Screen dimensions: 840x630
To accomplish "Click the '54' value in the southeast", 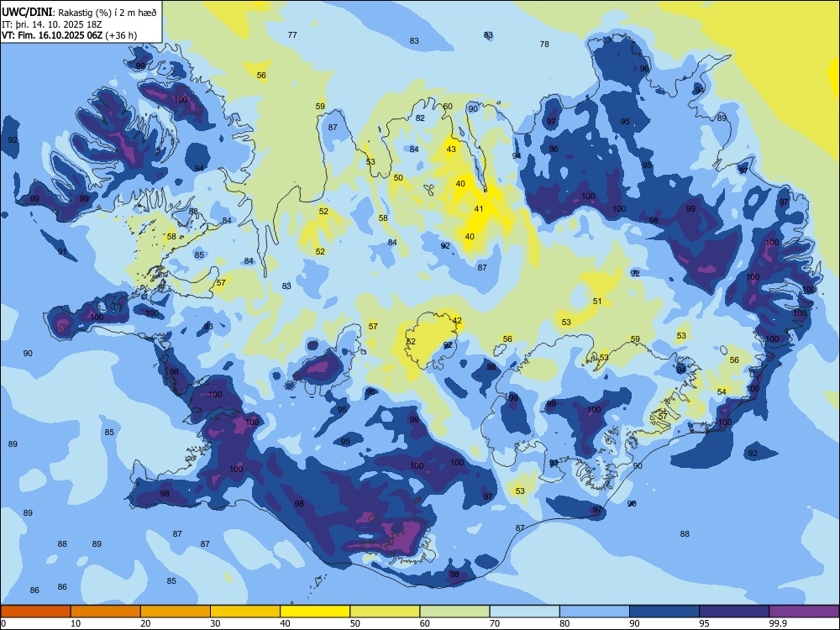I will (x=722, y=391).
